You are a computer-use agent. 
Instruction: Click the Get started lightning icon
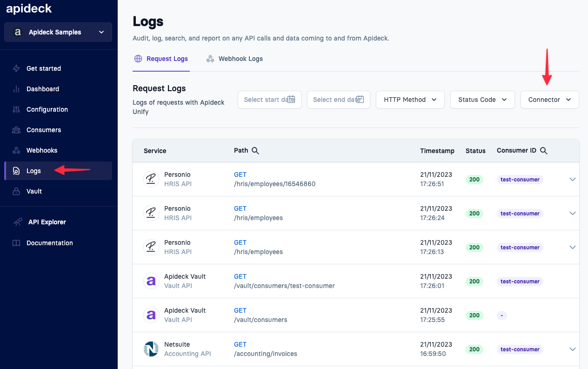(x=16, y=68)
